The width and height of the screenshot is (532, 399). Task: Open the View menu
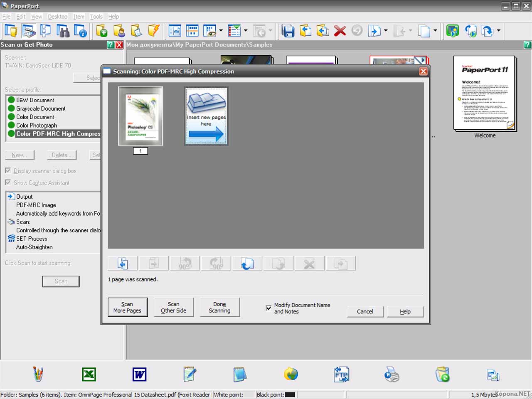click(x=37, y=17)
